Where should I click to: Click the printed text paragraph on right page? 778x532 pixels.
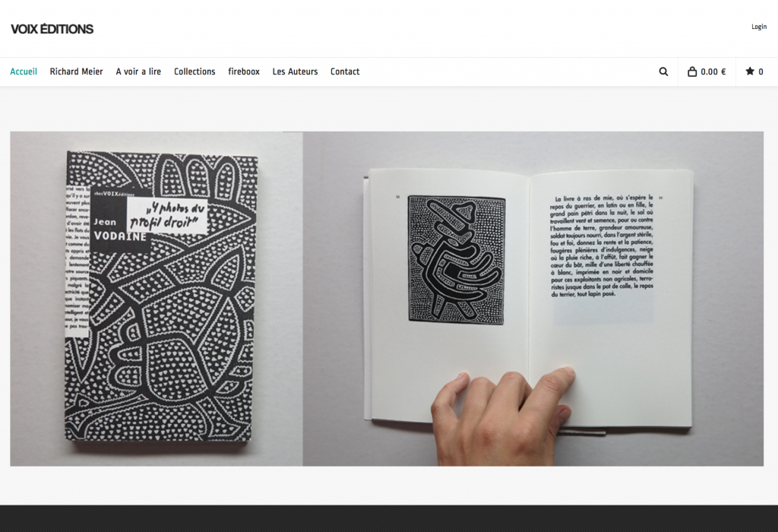[x=602, y=246]
